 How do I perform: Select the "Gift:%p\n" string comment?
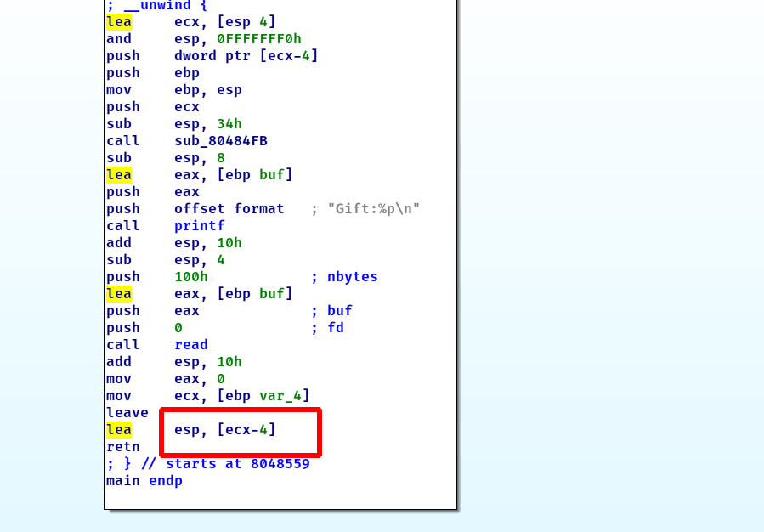tap(374, 209)
